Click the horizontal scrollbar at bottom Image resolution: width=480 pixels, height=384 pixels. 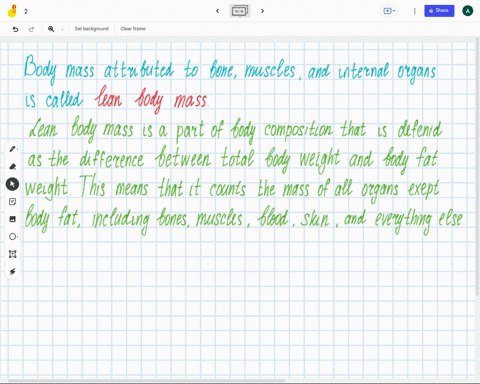pos(147,380)
